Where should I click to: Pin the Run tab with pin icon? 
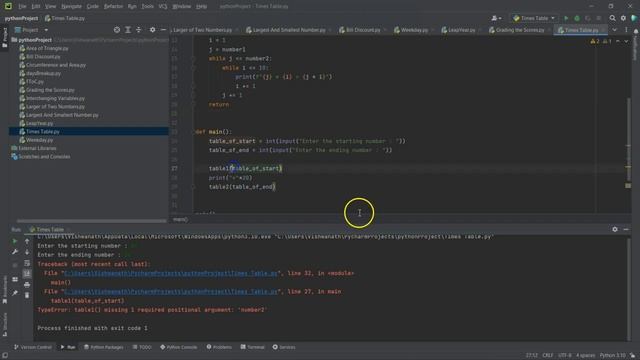15,293
